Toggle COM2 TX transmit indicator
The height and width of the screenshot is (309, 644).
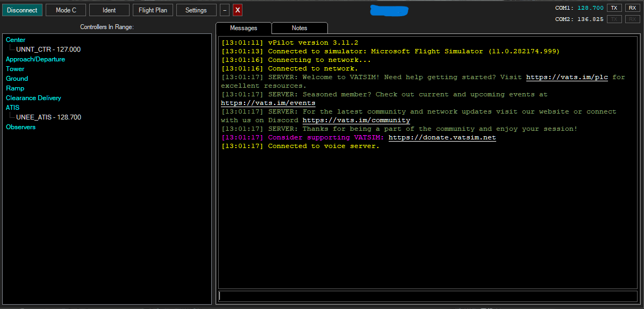614,19
